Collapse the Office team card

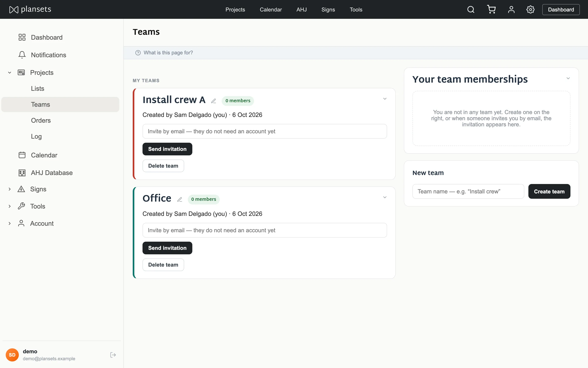click(385, 197)
